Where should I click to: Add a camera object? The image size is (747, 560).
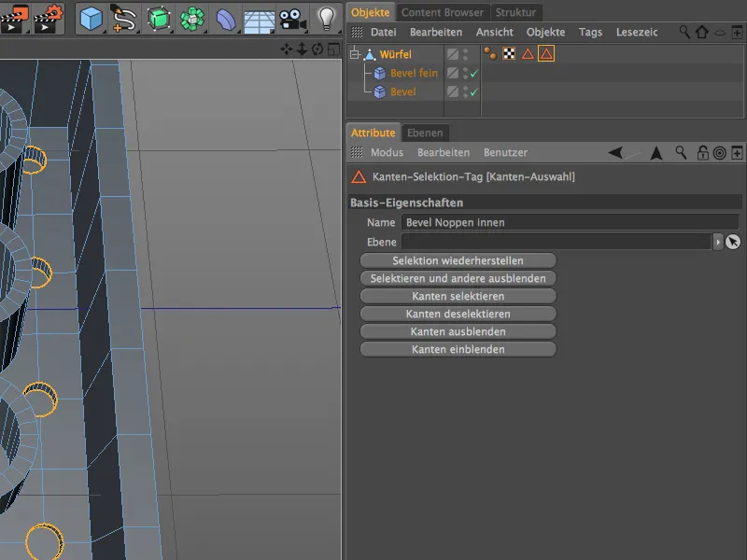tap(292, 20)
